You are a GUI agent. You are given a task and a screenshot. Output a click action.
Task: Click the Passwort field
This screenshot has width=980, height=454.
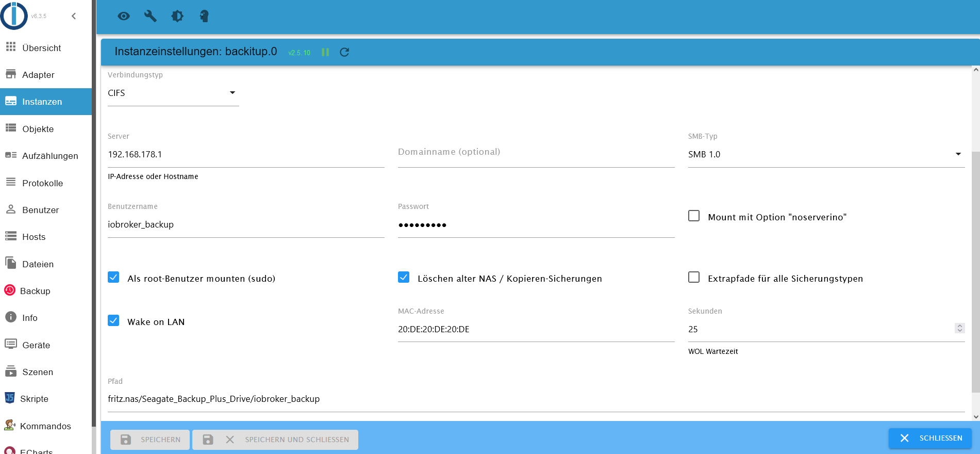coord(536,225)
